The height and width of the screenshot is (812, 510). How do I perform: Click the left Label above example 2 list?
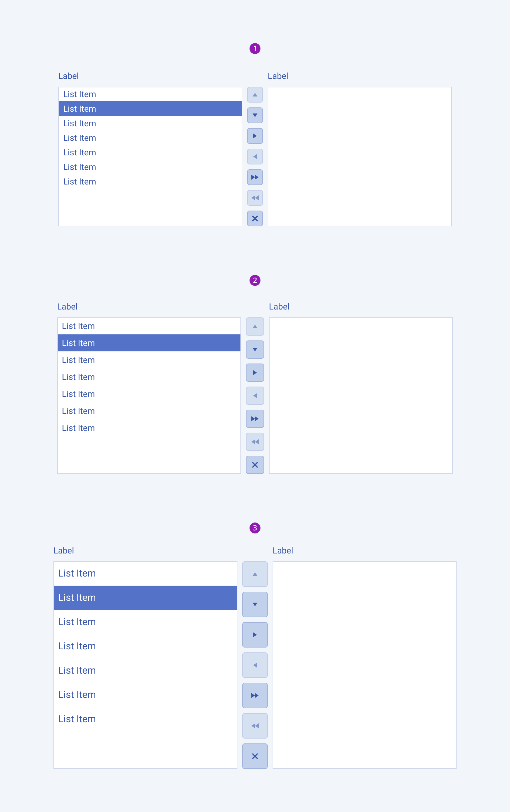(67, 306)
